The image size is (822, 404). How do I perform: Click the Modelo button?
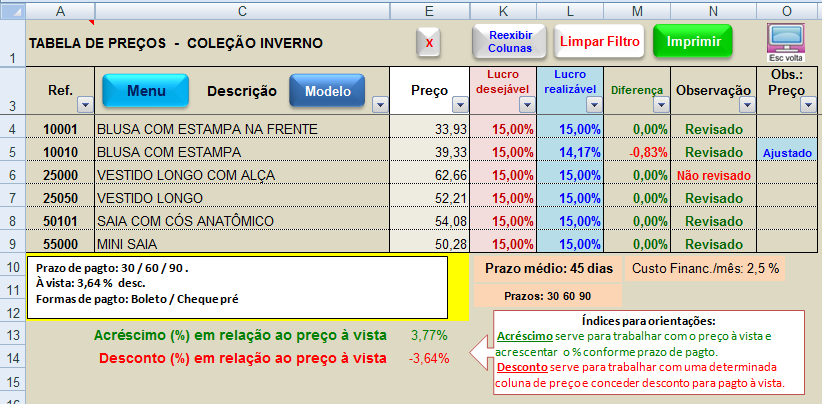click(x=327, y=91)
